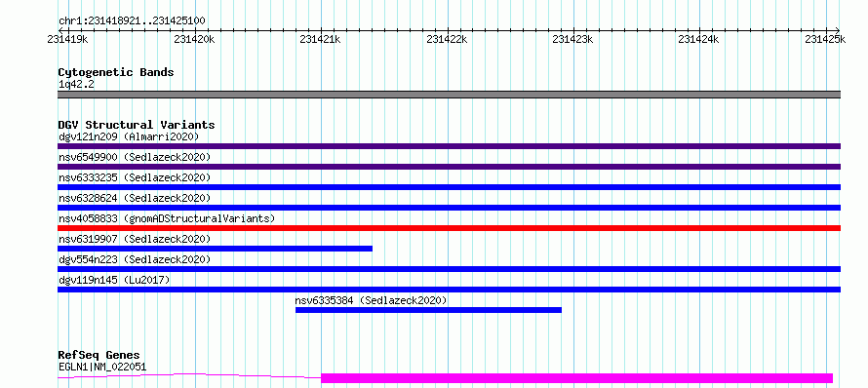The width and height of the screenshot is (868, 388).
Task: Click the 231425k ruler label
Action: (x=825, y=39)
